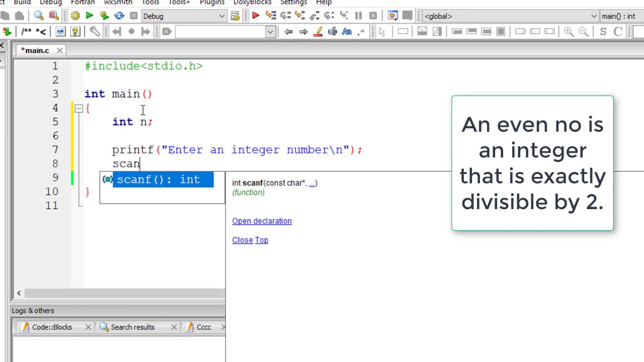The width and height of the screenshot is (644, 362).
Task: Click the DoxyBlocks line comment icon
Action: 41,32
